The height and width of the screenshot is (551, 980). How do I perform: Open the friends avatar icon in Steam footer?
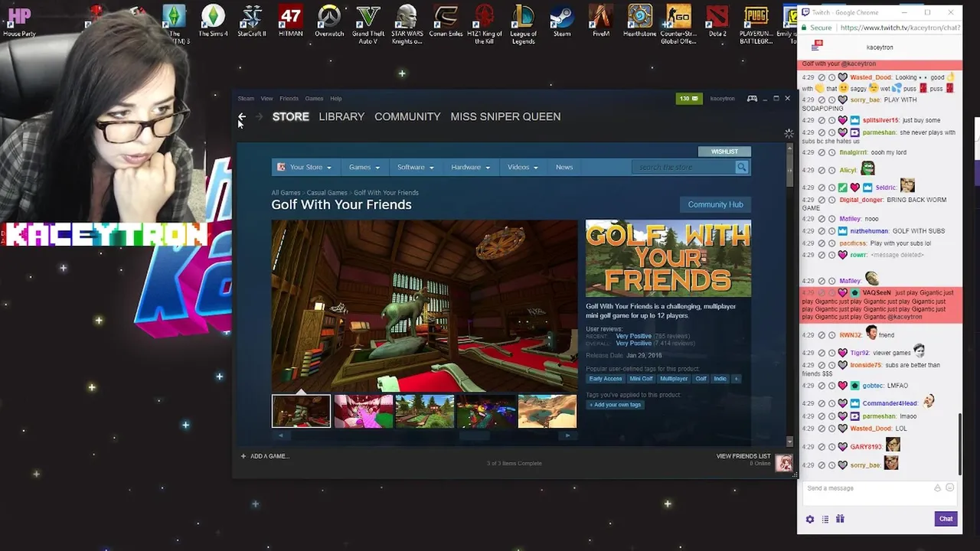[784, 463]
